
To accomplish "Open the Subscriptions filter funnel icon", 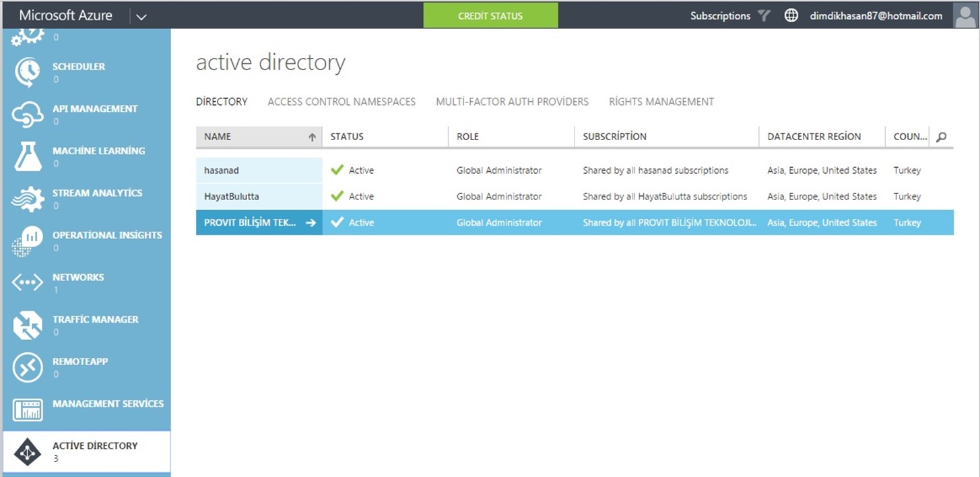I will (763, 15).
